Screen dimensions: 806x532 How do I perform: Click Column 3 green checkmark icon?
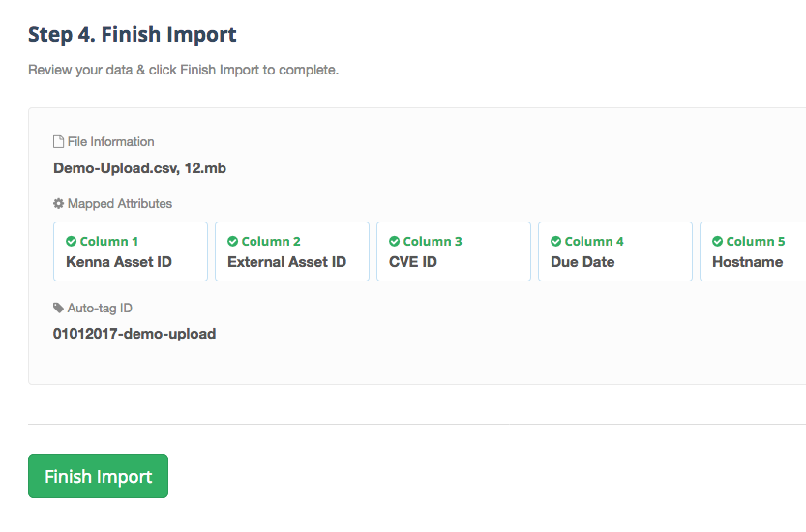pyautogui.click(x=394, y=241)
